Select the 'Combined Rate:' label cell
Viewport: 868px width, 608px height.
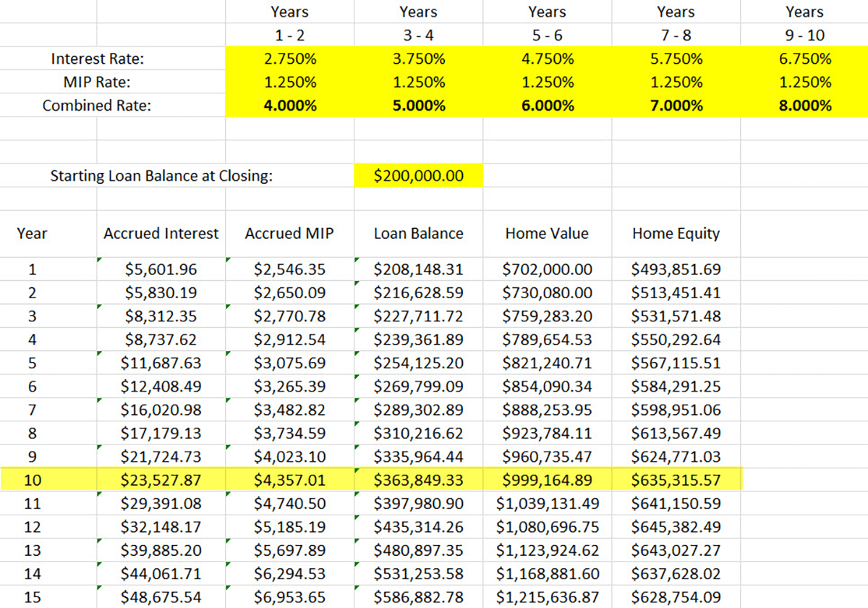coord(98,106)
